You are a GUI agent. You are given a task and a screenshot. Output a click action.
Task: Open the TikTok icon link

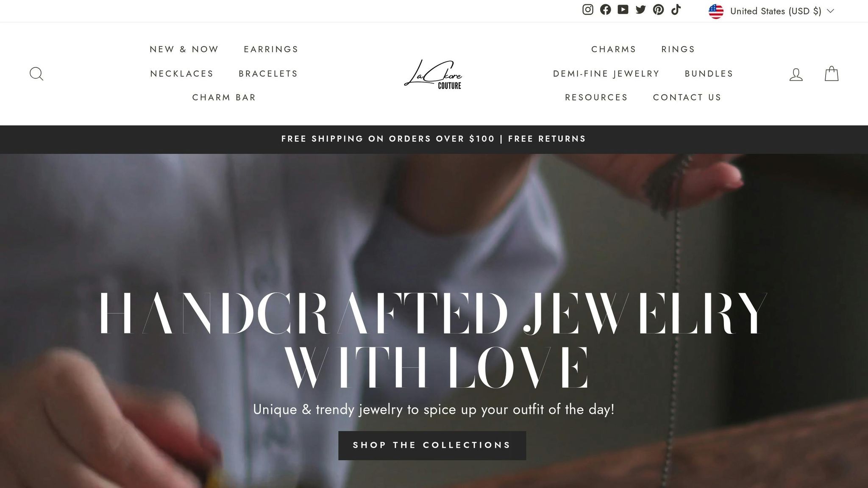676,10
